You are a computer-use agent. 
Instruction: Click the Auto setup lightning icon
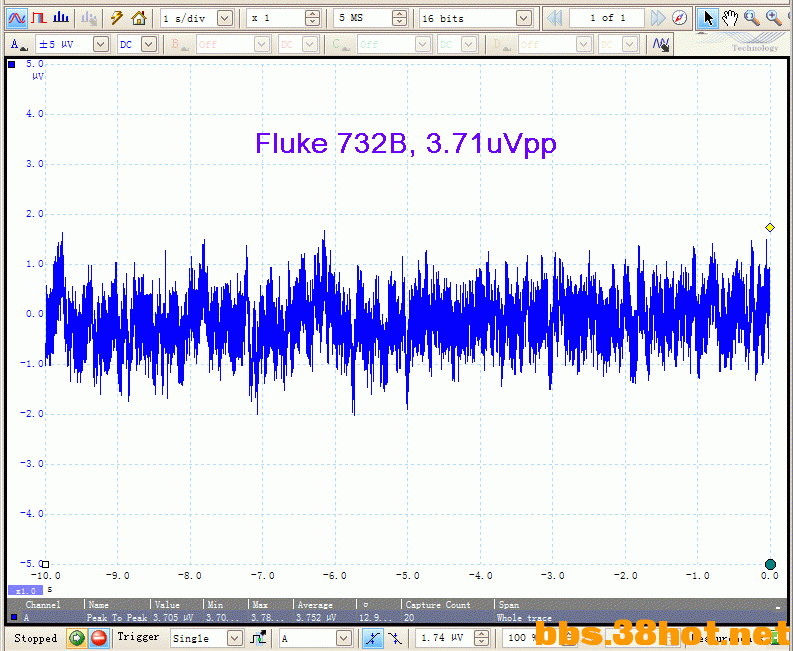117,19
